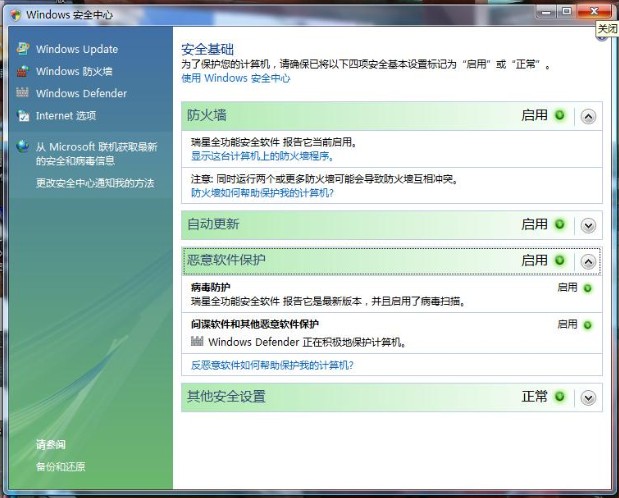
Task: Collapse the 防火墙 section with its chevron
Action: (588, 117)
